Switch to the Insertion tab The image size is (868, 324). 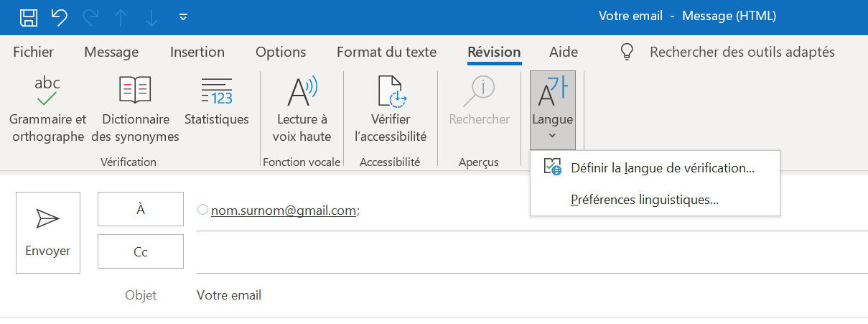coord(197,52)
